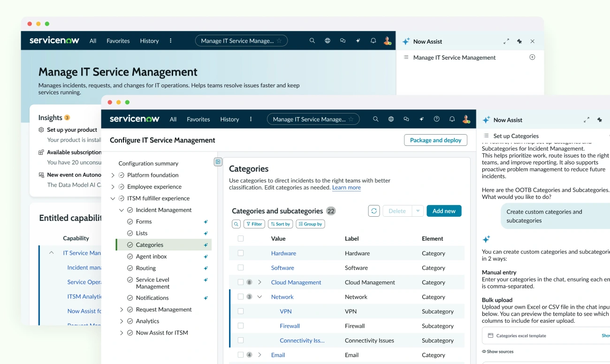
Task: Open globe icon in front window header
Action: [391, 119]
